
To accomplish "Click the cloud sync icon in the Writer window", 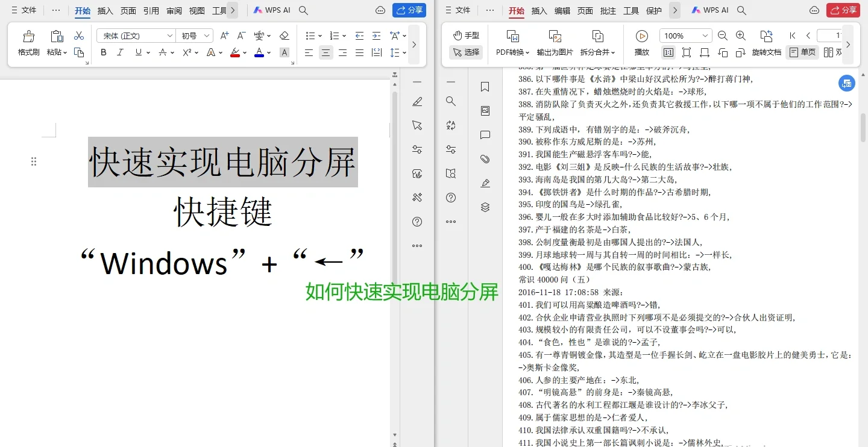I will point(380,10).
